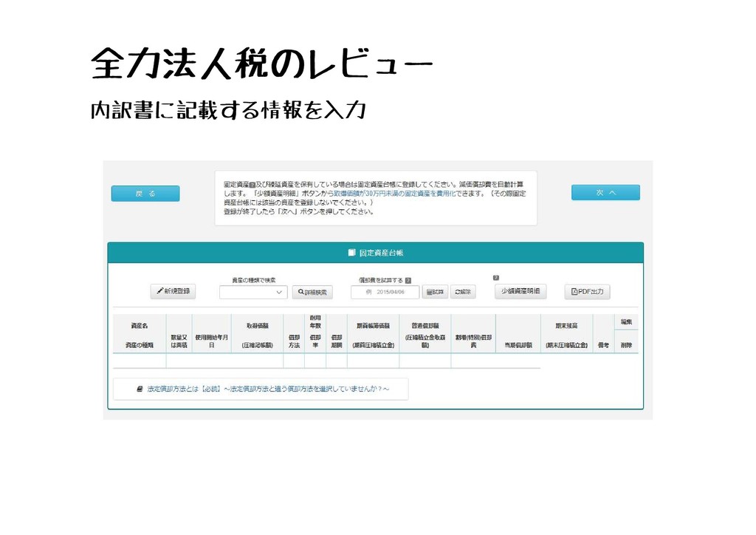This screenshot has width=756, height=535.
Task: Click the 次へ (next) button
Action: pos(605,192)
